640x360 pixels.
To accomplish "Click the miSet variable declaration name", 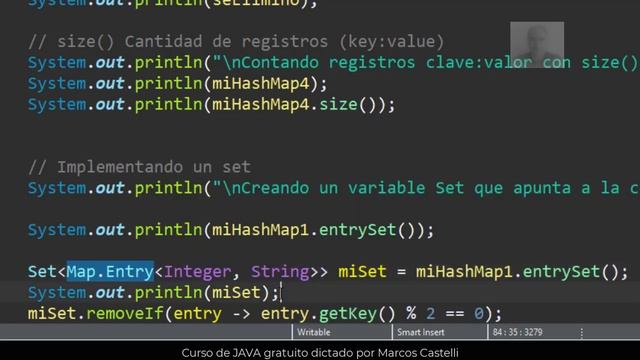I will point(362,271).
